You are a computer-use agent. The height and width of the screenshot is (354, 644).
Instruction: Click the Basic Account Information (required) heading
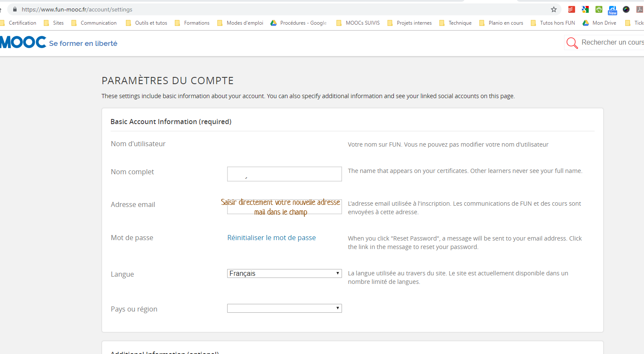(x=171, y=122)
